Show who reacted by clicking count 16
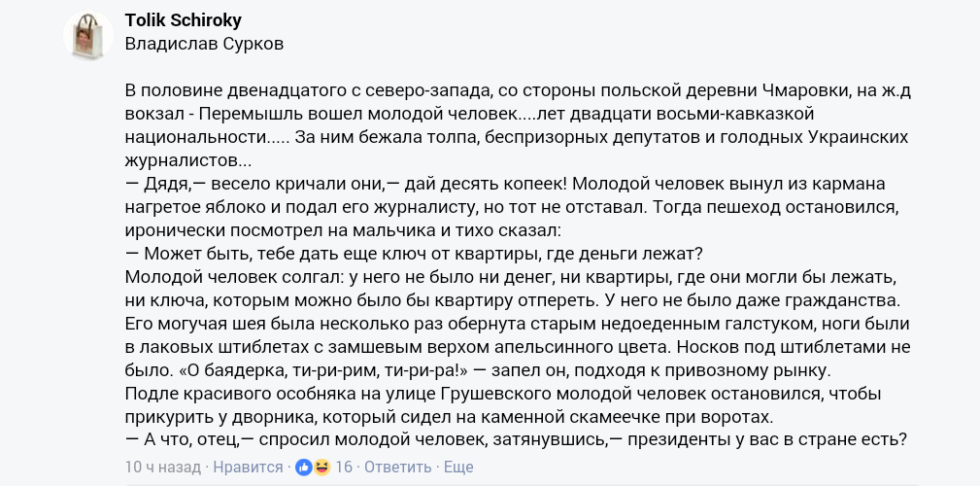 pos(344,468)
